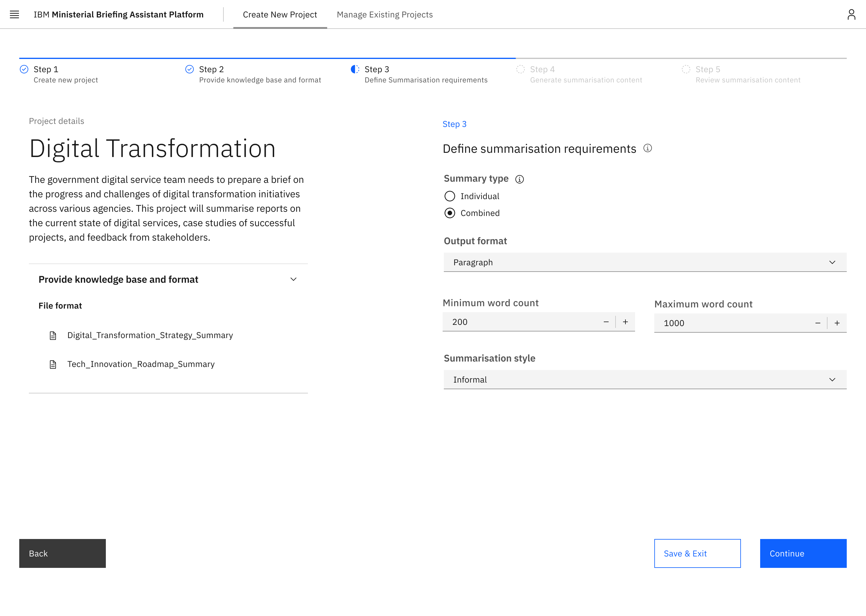Go to Step 1 Create new project

click(x=66, y=74)
